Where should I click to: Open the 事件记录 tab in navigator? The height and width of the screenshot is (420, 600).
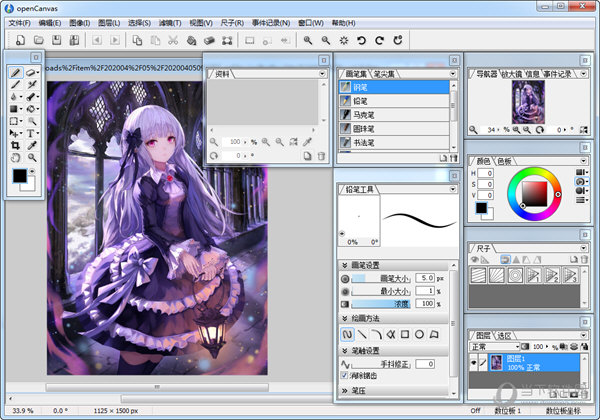pyautogui.click(x=557, y=74)
